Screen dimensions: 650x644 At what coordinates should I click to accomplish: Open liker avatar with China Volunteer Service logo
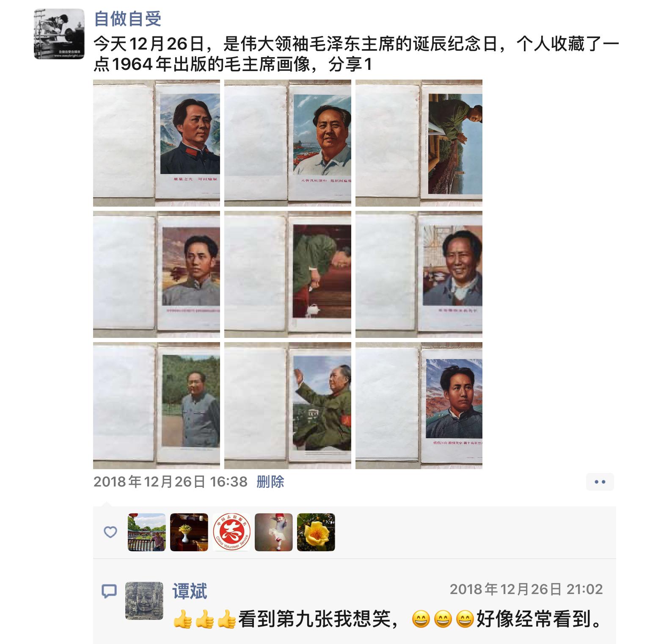pyautogui.click(x=231, y=532)
